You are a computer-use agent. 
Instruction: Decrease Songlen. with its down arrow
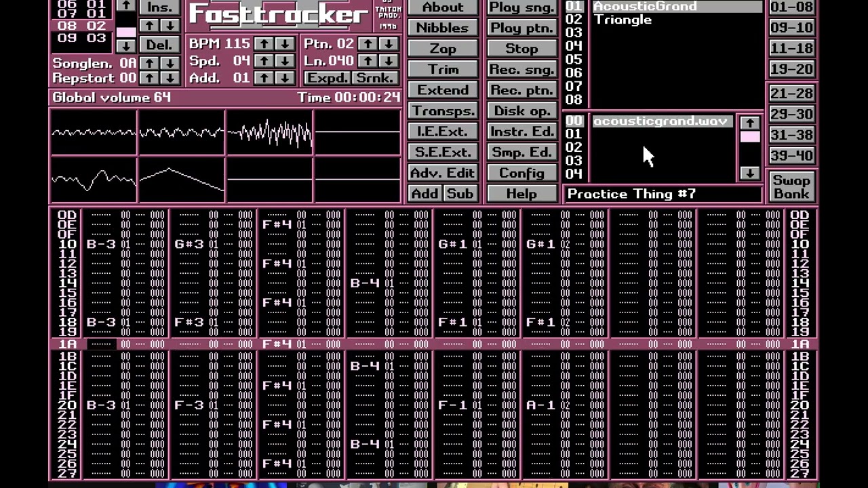[170, 63]
